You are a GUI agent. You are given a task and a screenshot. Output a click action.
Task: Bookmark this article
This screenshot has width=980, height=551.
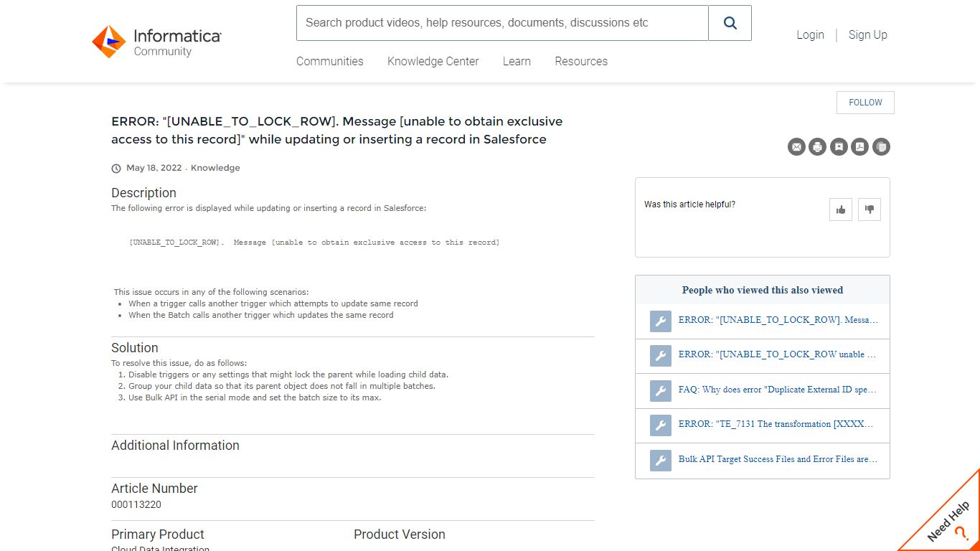[x=839, y=147]
